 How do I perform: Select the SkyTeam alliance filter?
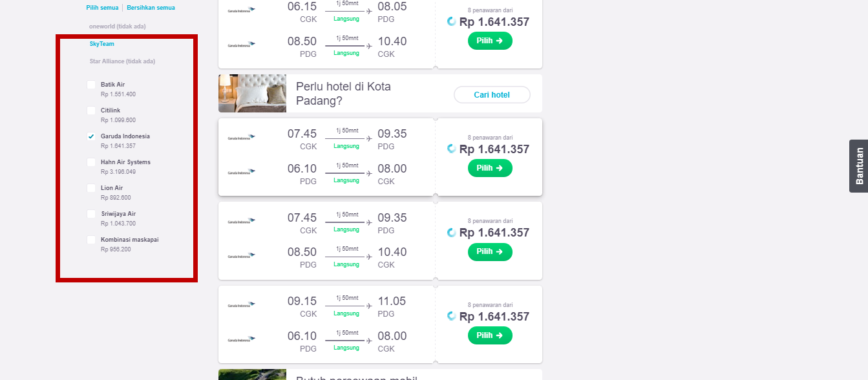pos(102,44)
